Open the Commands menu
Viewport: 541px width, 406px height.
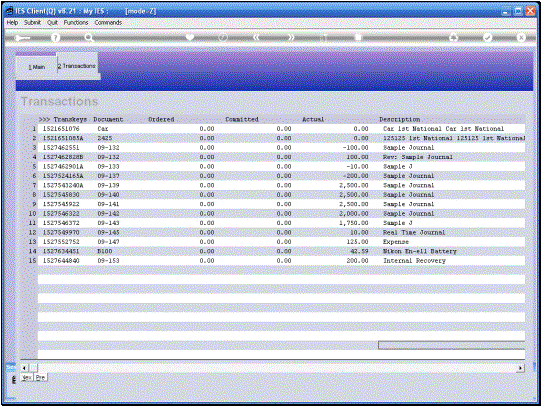coord(108,22)
